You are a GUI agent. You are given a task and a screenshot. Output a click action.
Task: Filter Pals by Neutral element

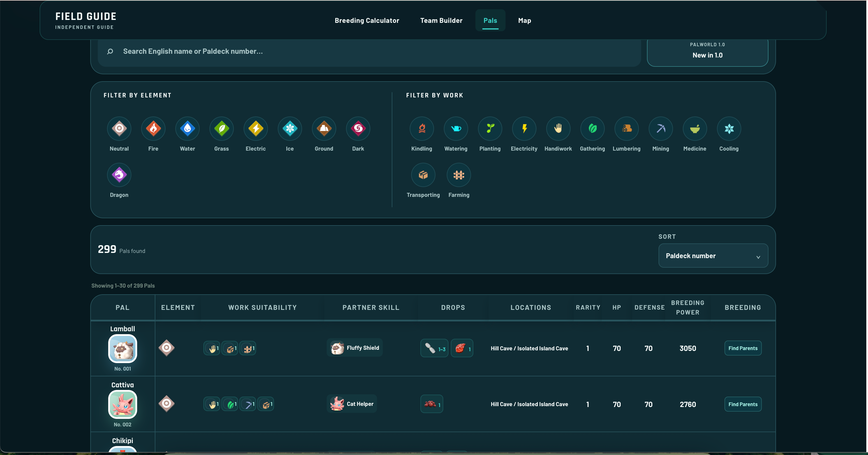pos(119,129)
